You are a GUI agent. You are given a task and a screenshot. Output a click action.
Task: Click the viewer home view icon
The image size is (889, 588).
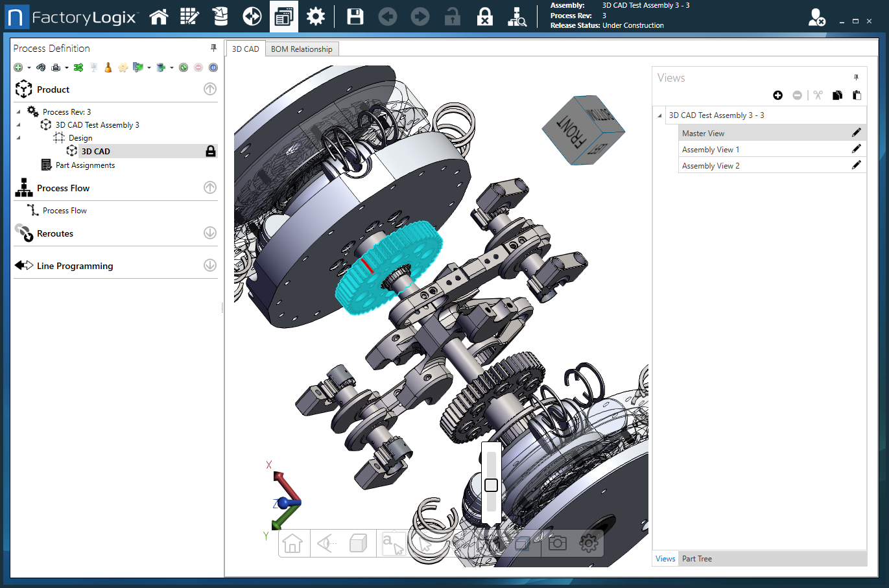pos(292,543)
